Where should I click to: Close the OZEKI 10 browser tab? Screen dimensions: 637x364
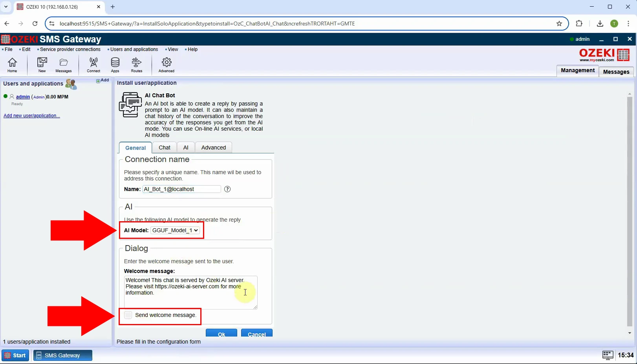tap(99, 7)
